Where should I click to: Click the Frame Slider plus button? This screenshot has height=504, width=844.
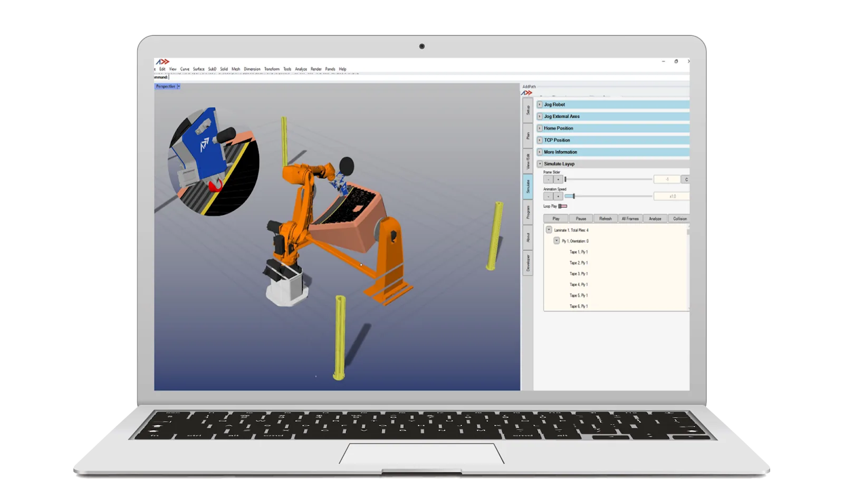click(558, 179)
